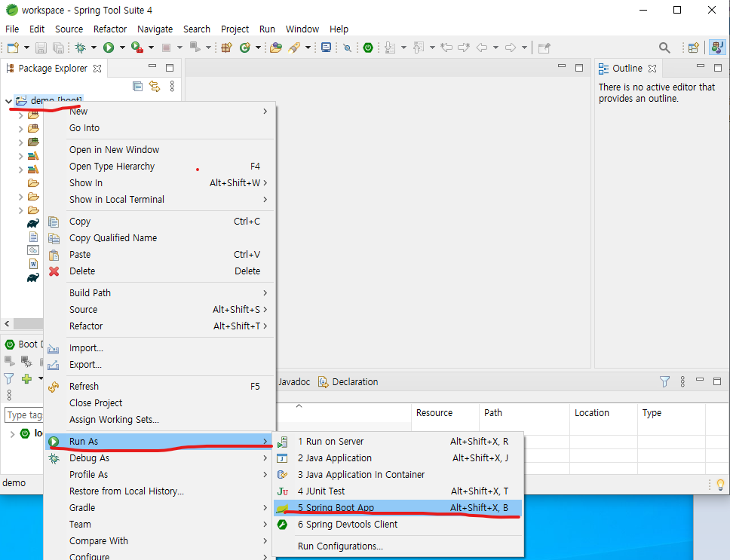
Task: Open the Project menu
Action: pos(235,29)
